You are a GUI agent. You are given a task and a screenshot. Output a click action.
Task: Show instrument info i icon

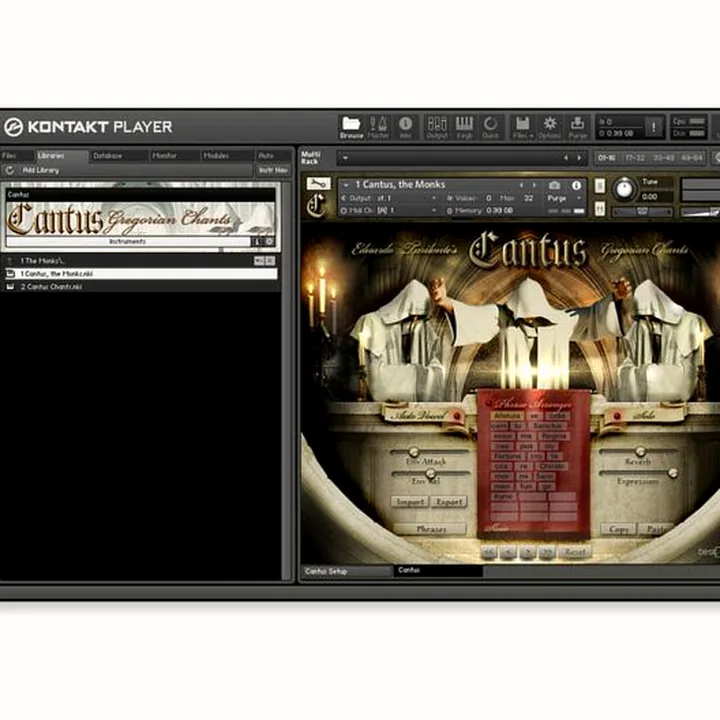coord(576,186)
